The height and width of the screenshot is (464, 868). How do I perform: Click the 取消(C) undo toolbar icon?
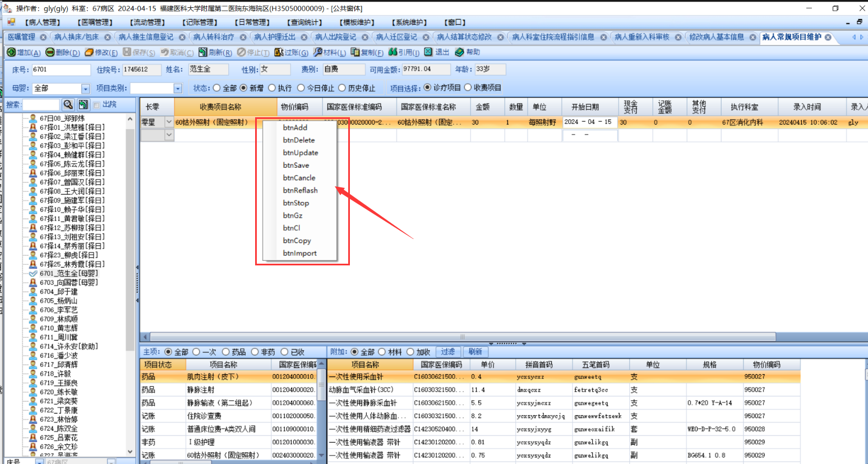[x=165, y=52]
